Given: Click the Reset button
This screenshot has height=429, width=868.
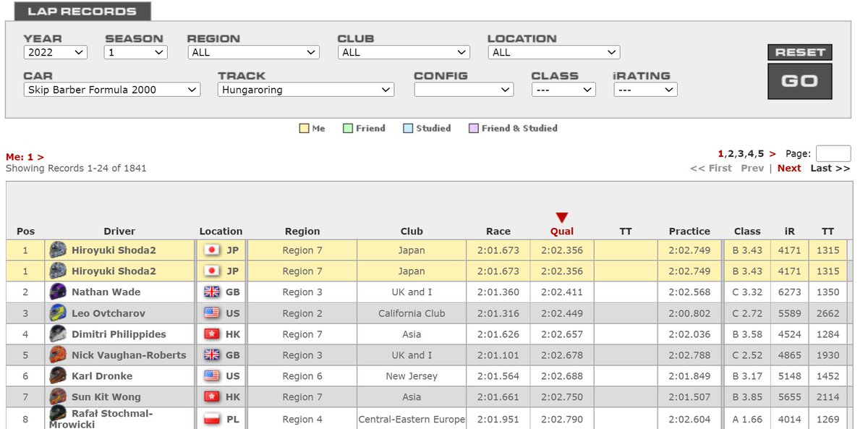Looking at the screenshot, I should click(x=800, y=52).
